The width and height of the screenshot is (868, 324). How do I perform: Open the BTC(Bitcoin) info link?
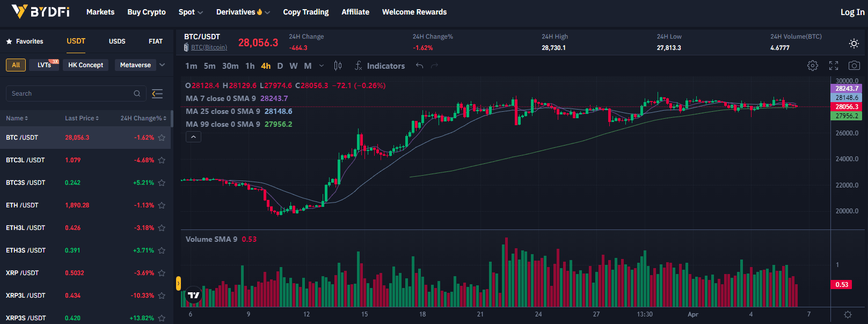coord(209,47)
